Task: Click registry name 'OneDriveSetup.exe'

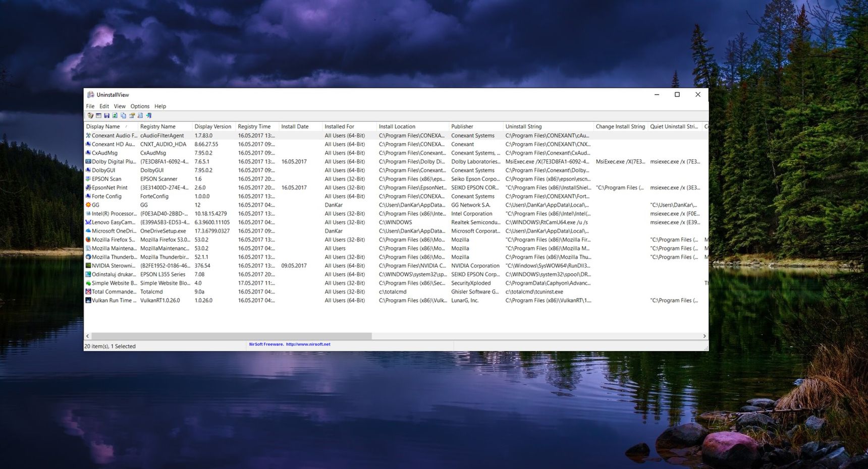Action: tap(163, 231)
